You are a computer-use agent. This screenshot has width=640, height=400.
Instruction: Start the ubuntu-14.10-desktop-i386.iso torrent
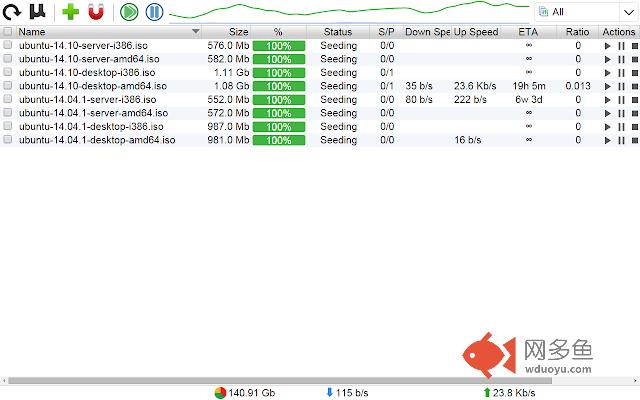pos(608,73)
